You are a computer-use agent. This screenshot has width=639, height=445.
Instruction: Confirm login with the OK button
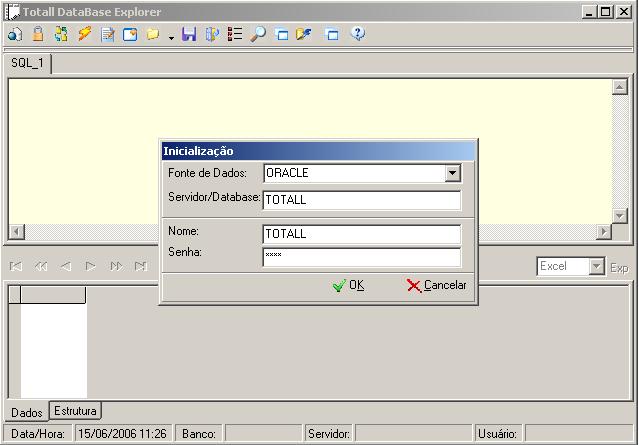348,285
